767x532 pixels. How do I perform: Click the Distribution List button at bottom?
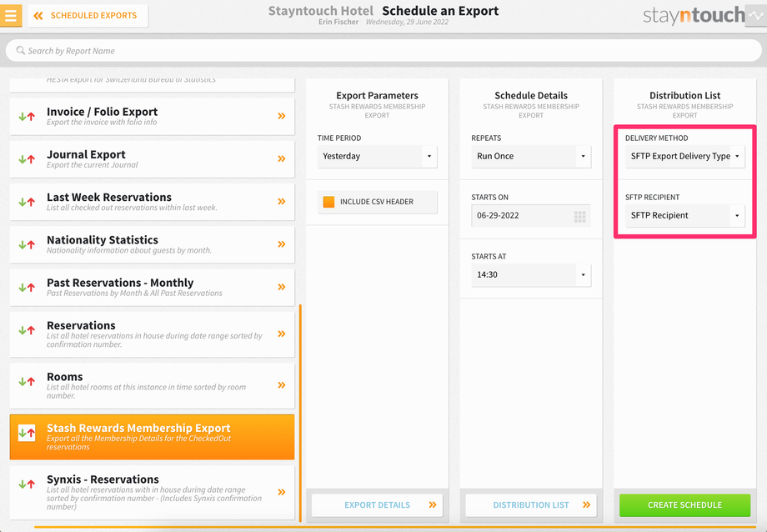click(x=531, y=505)
